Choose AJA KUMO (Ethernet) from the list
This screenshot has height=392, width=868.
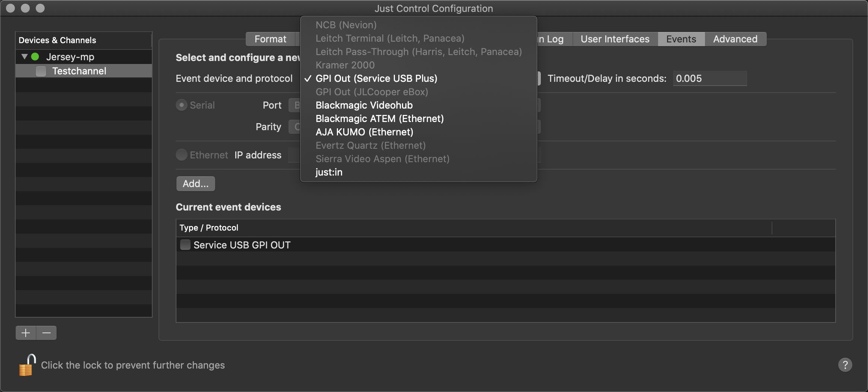click(418, 132)
